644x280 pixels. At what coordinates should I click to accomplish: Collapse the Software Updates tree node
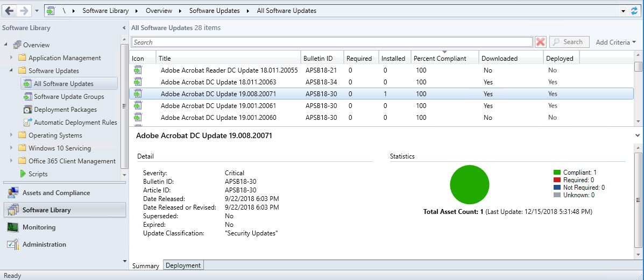pos(11,70)
